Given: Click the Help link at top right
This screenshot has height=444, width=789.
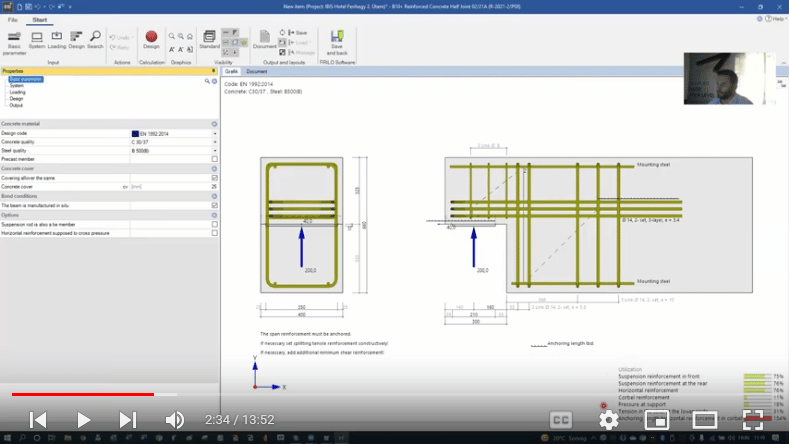Looking at the screenshot, I should coord(777,19).
